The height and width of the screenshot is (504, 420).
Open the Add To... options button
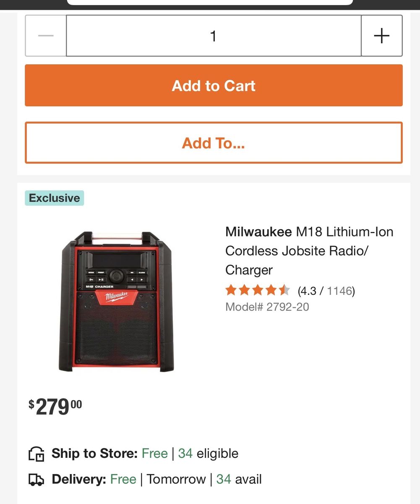(x=214, y=143)
